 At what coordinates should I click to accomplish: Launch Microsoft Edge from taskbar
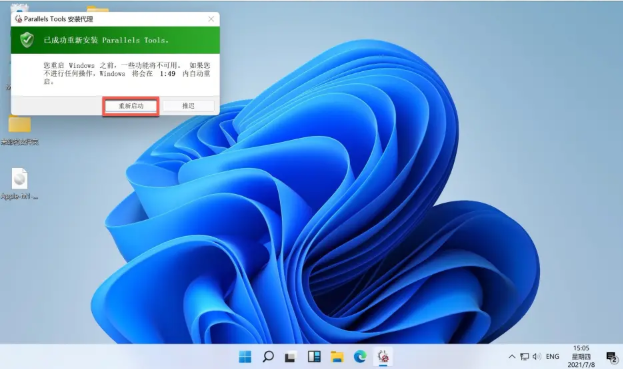coord(360,356)
